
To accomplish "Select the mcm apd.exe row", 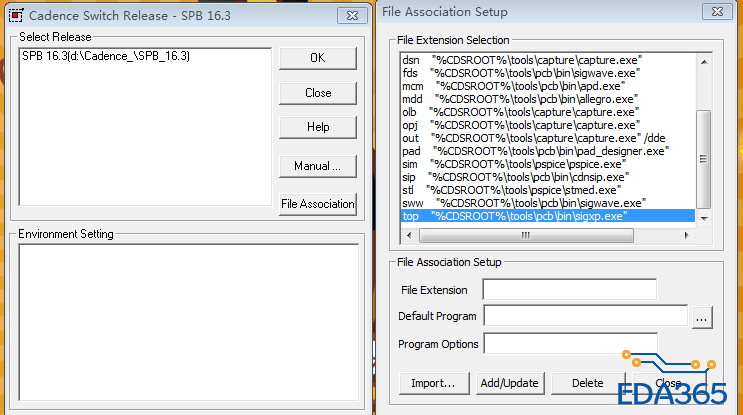I will click(x=548, y=86).
